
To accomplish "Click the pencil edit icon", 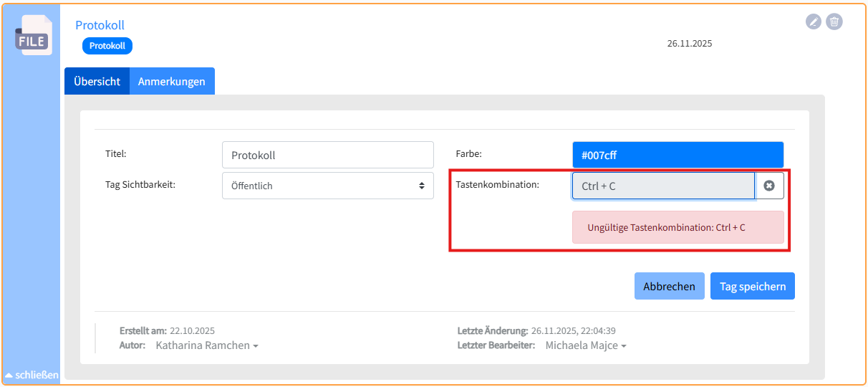I will [x=813, y=21].
